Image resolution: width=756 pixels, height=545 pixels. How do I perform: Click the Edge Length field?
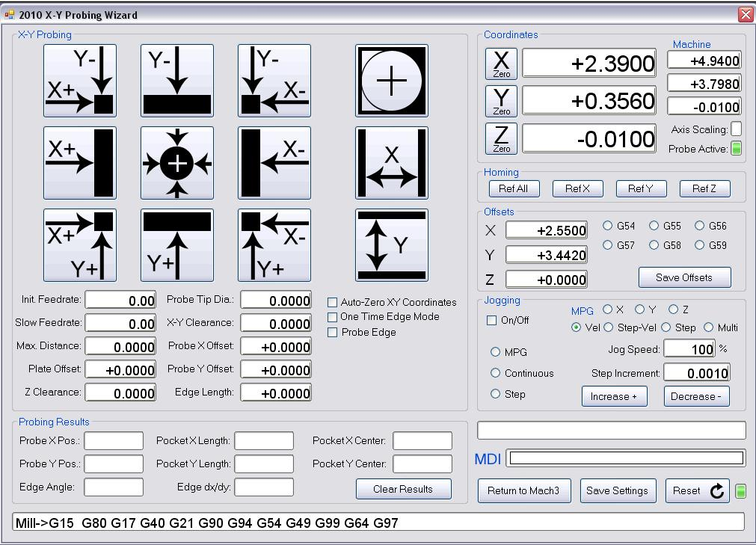click(276, 392)
